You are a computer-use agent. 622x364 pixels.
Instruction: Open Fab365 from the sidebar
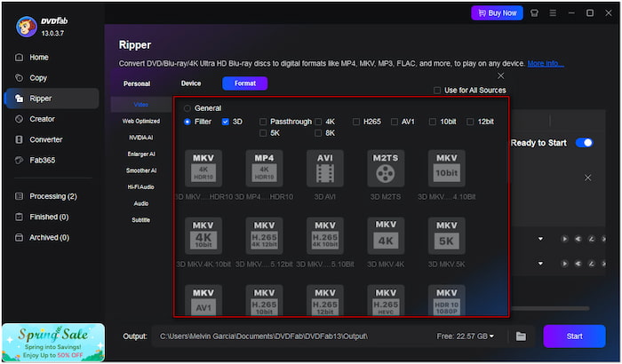pos(52,160)
